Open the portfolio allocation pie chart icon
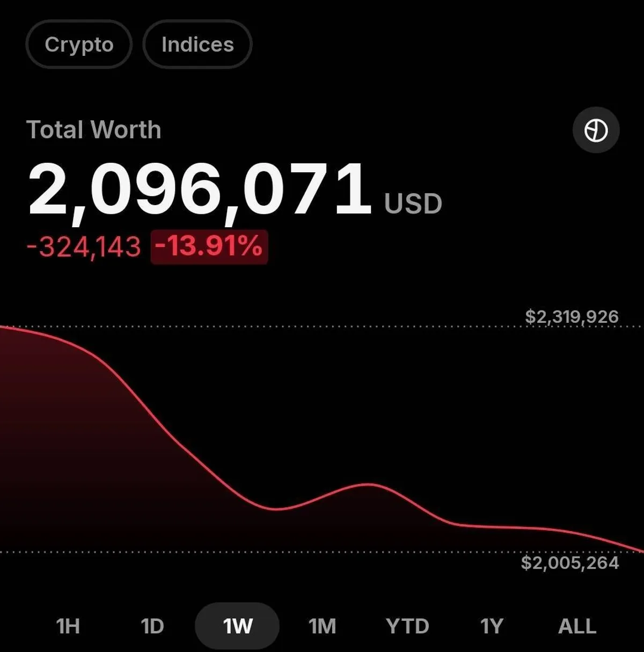This screenshot has width=644, height=652. click(x=596, y=130)
